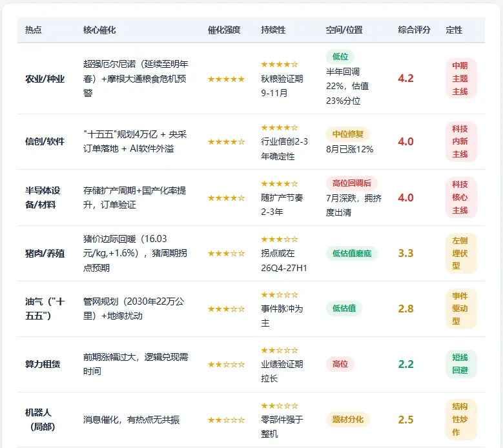This screenshot has height=448, width=503.
Task: Click the 催化强度 column header
Action: pyautogui.click(x=224, y=30)
